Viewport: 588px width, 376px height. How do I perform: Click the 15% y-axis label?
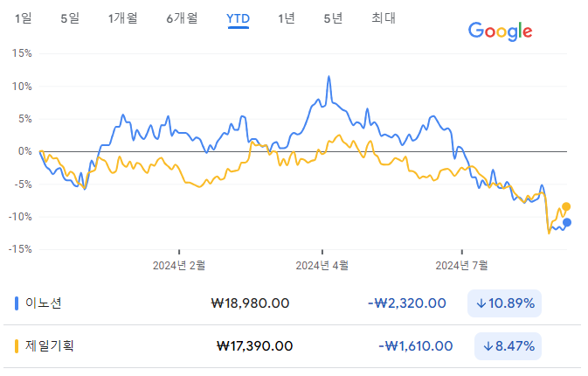22,53
